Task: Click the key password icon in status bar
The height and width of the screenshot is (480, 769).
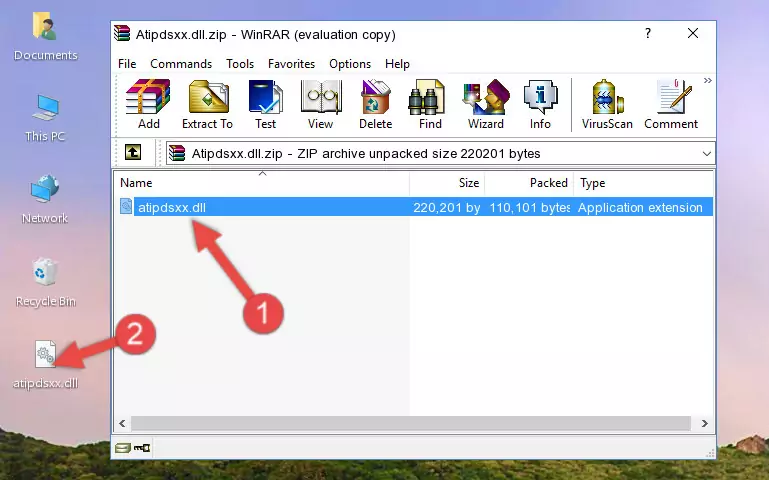Action: coord(142,447)
